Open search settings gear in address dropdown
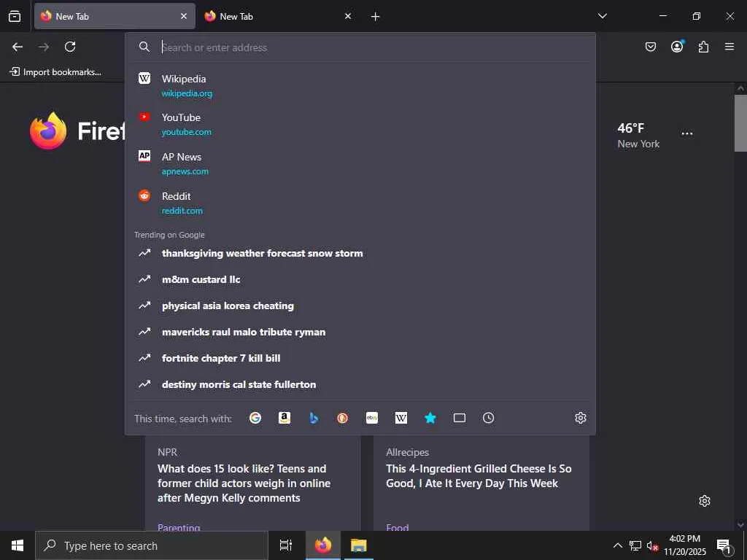747x560 pixels. click(x=580, y=418)
